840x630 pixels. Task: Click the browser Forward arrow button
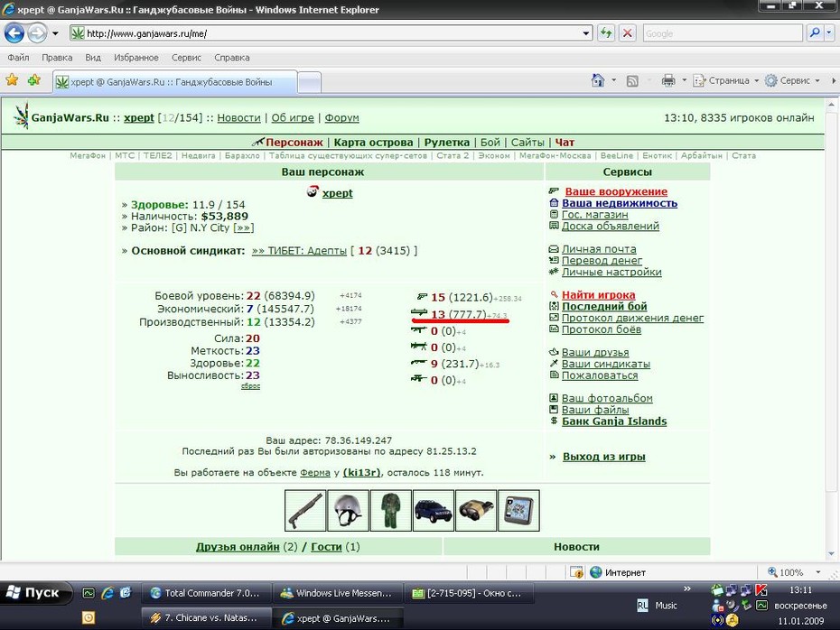[36, 33]
